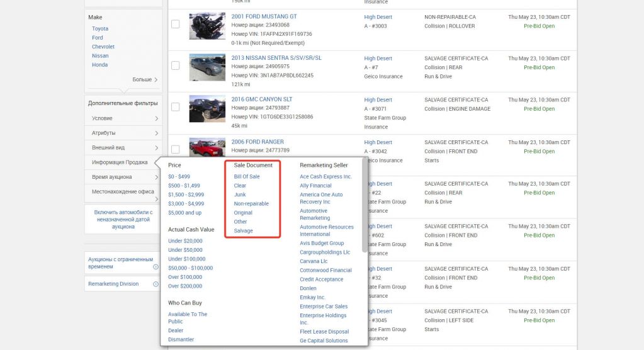644x350 pixels.
Task: Open the 2001 FORD MUSTANG GT listing
Action: click(264, 16)
